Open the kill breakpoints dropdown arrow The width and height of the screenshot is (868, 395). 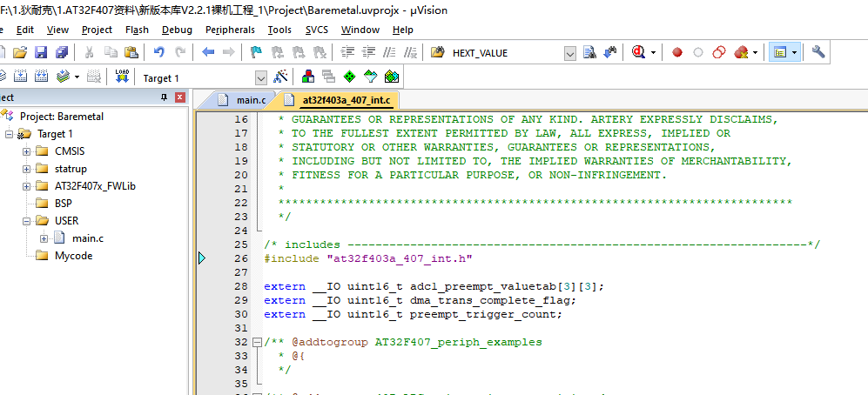point(755,53)
